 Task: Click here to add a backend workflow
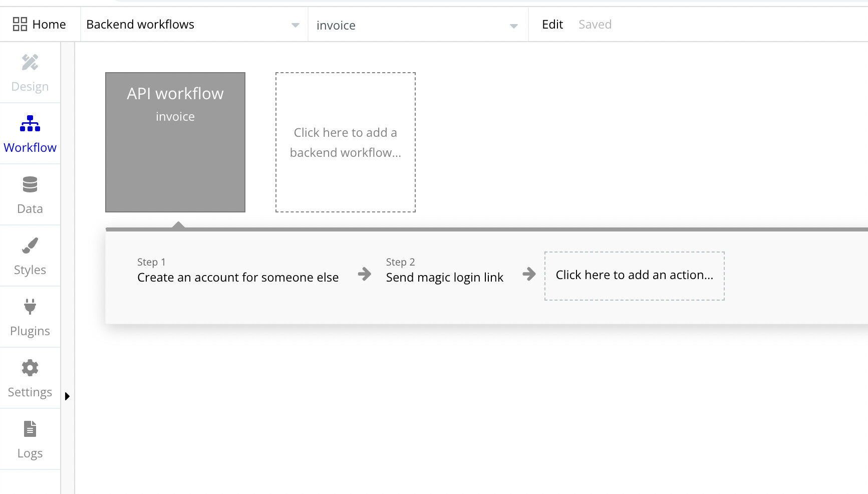click(x=346, y=142)
